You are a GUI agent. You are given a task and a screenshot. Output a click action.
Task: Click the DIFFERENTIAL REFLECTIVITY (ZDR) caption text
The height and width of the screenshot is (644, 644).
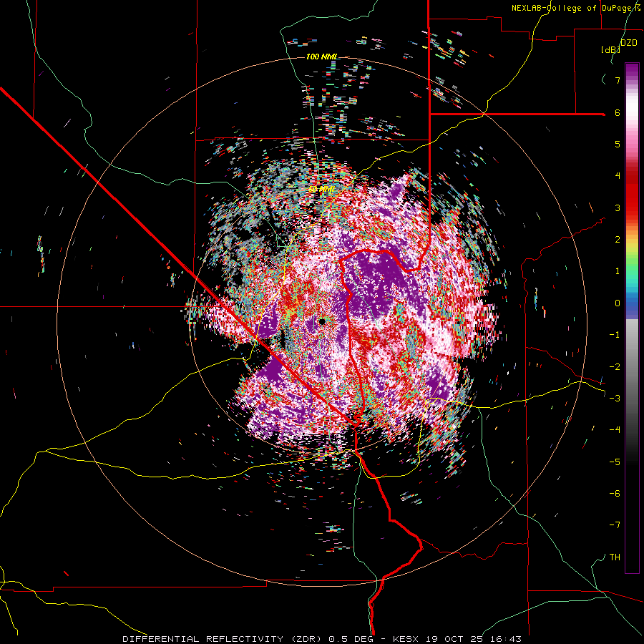tap(223, 639)
